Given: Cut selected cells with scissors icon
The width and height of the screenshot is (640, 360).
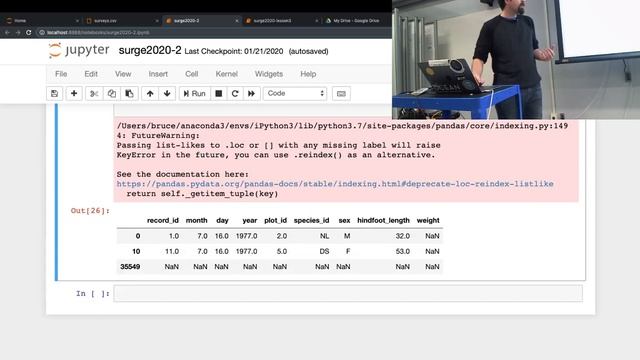Looking at the screenshot, I should pos(94,93).
